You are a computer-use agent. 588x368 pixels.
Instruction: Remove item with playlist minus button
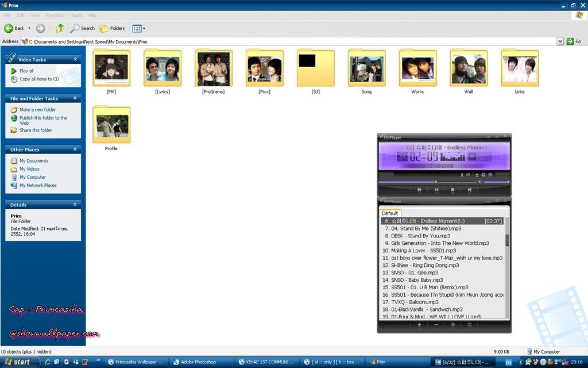tap(436, 324)
